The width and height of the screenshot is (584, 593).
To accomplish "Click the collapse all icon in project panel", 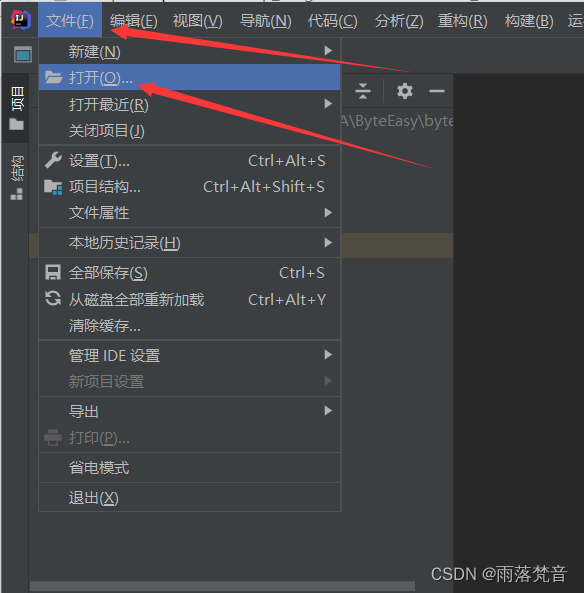I will click(363, 91).
